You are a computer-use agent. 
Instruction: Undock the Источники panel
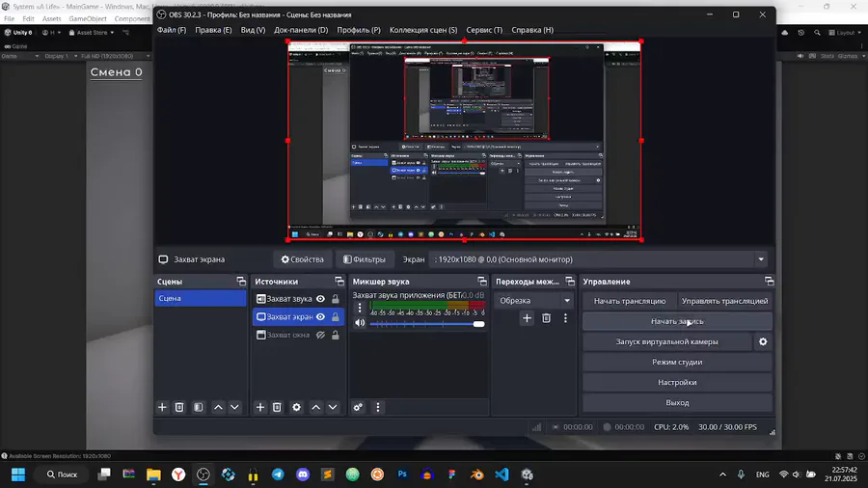[339, 282]
